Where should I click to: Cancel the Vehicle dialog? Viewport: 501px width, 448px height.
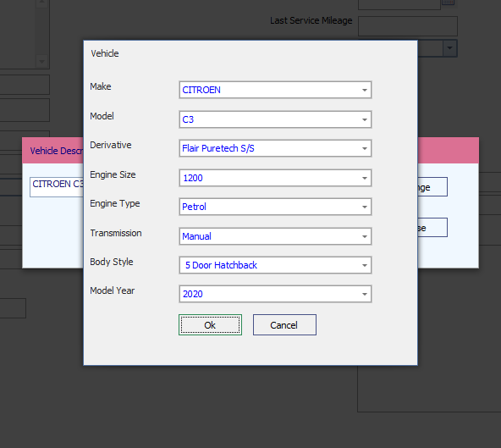[x=284, y=325]
